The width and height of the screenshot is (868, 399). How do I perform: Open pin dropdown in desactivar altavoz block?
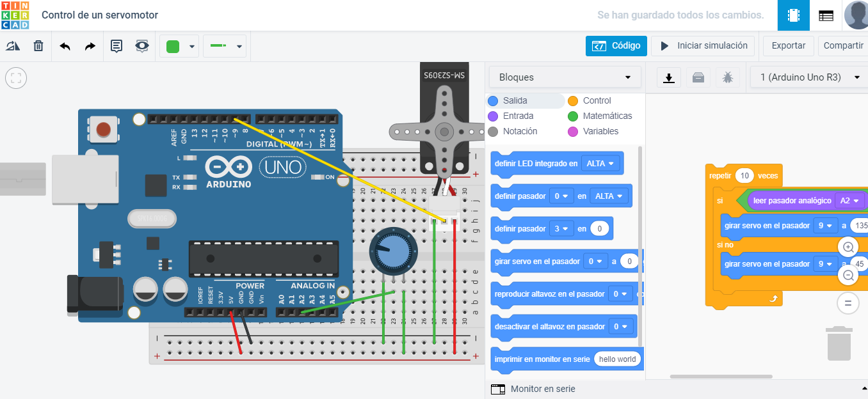(x=621, y=327)
